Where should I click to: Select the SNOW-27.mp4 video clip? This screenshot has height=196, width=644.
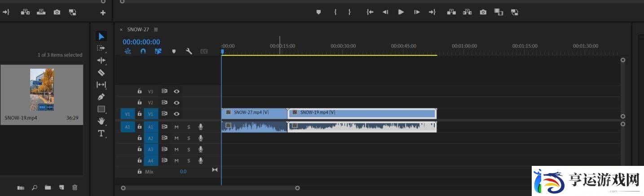click(x=254, y=113)
